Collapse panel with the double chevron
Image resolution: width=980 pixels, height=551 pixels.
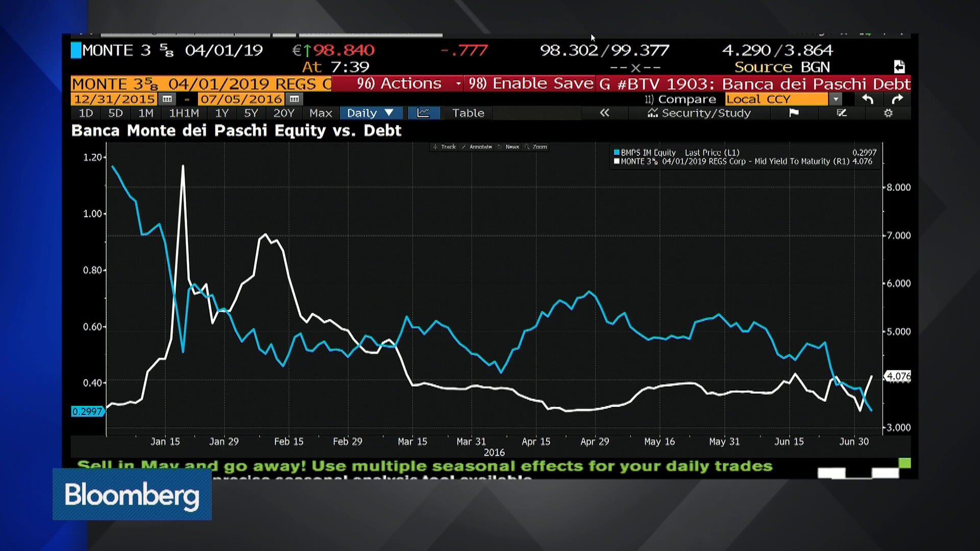[x=604, y=113]
